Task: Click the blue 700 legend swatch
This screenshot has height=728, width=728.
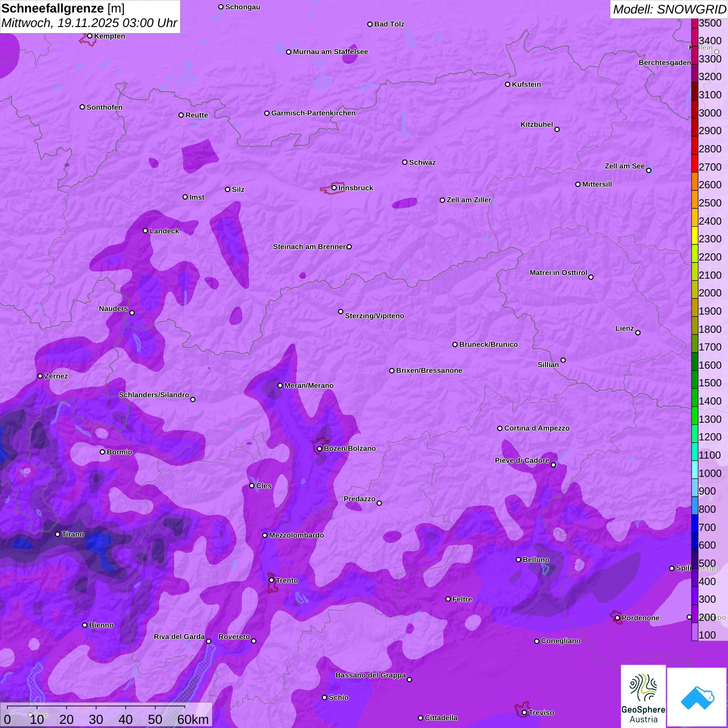Action: [695, 523]
